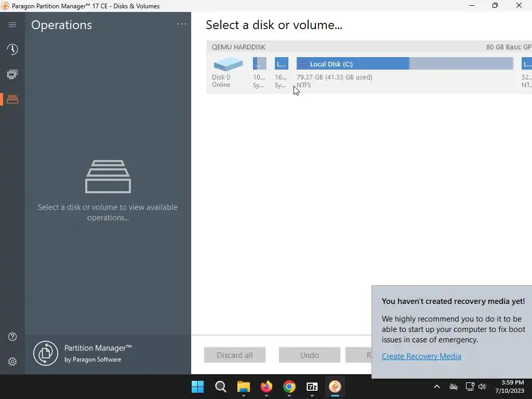Image resolution: width=532 pixels, height=399 pixels.
Task: Click the Undo button
Action: point(310,355)
